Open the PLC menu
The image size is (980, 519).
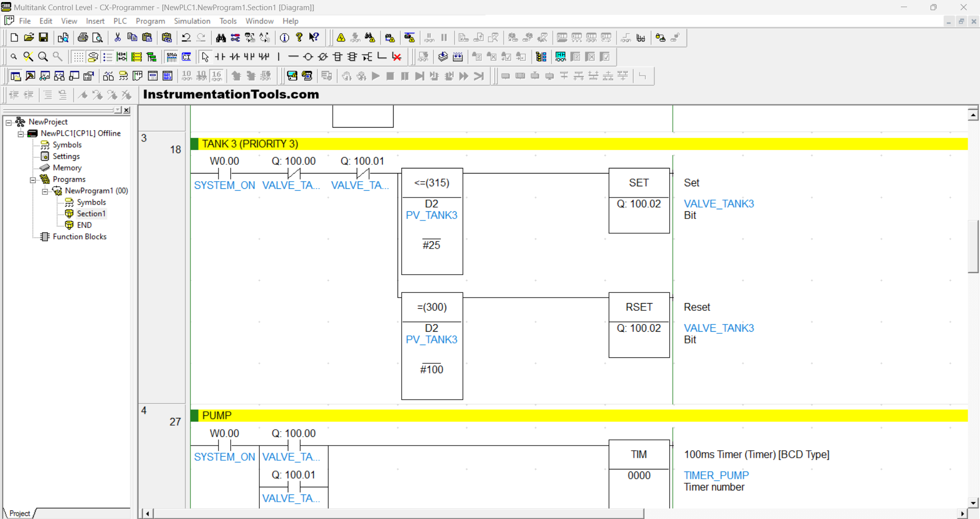(120, 21)
